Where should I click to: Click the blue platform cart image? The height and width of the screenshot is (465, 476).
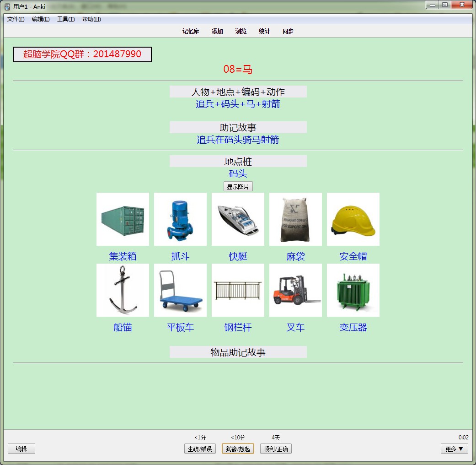coord(180,290)
